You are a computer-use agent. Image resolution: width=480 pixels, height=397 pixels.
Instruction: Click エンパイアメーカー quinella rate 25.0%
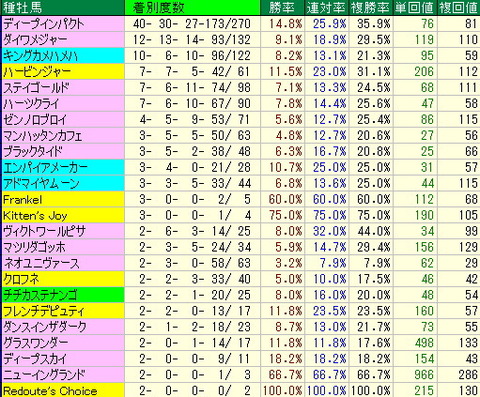click(330, 168)
